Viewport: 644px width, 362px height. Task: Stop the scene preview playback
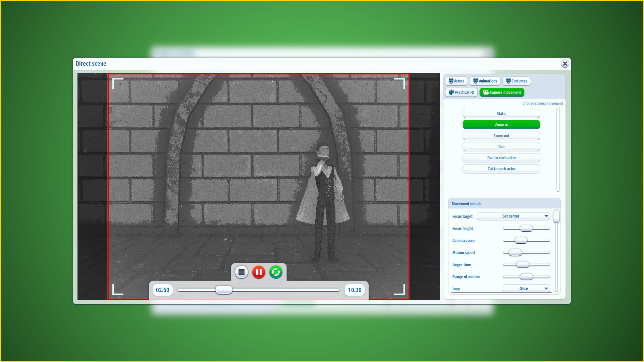pyautogui.click(x=241, y=272)
